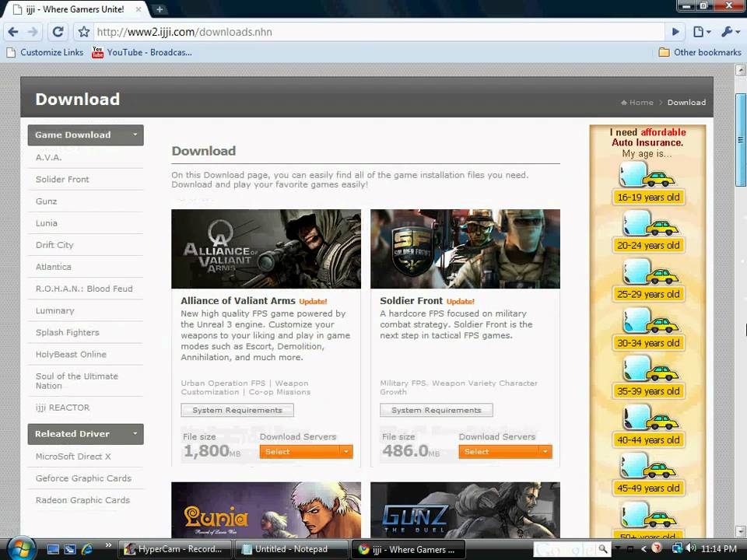Close the ijji browser tab
Viewport: 747px width, 560px height.
click(x=139, y=9)
